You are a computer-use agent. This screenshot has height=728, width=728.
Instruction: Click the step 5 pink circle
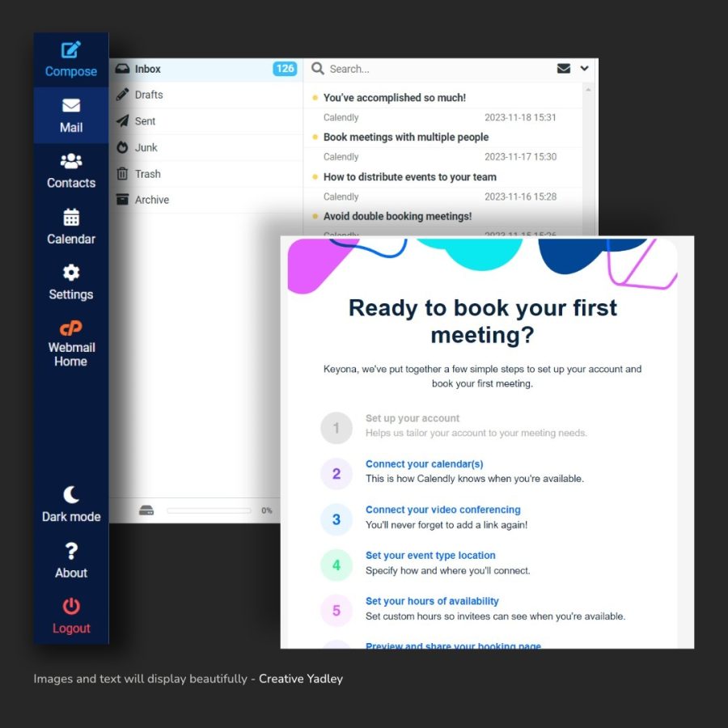click(x=336, y=611)
